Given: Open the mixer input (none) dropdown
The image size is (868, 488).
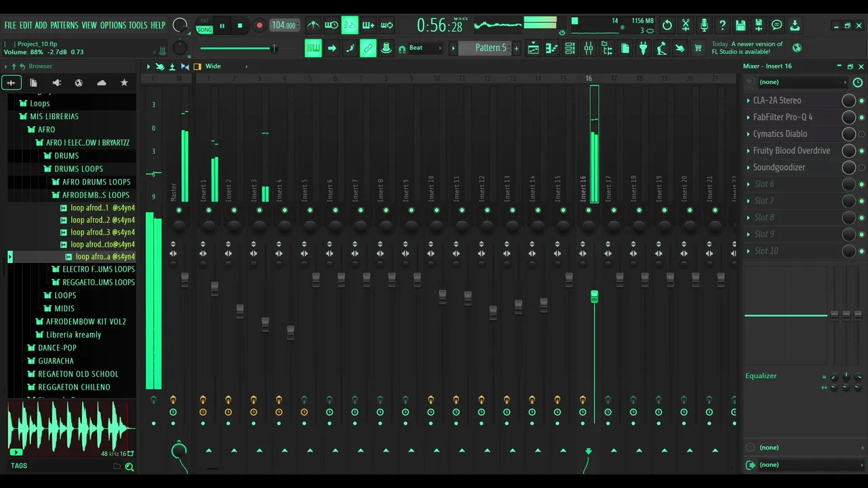Looking at the screenshot, I should (802, 82).
